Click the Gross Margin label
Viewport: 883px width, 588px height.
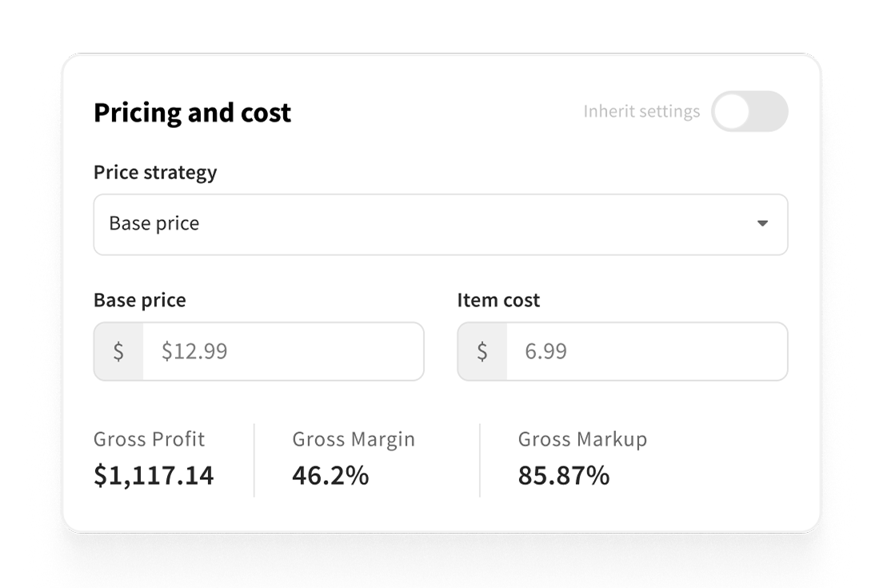pyautogui.click(x=354, y=439)
